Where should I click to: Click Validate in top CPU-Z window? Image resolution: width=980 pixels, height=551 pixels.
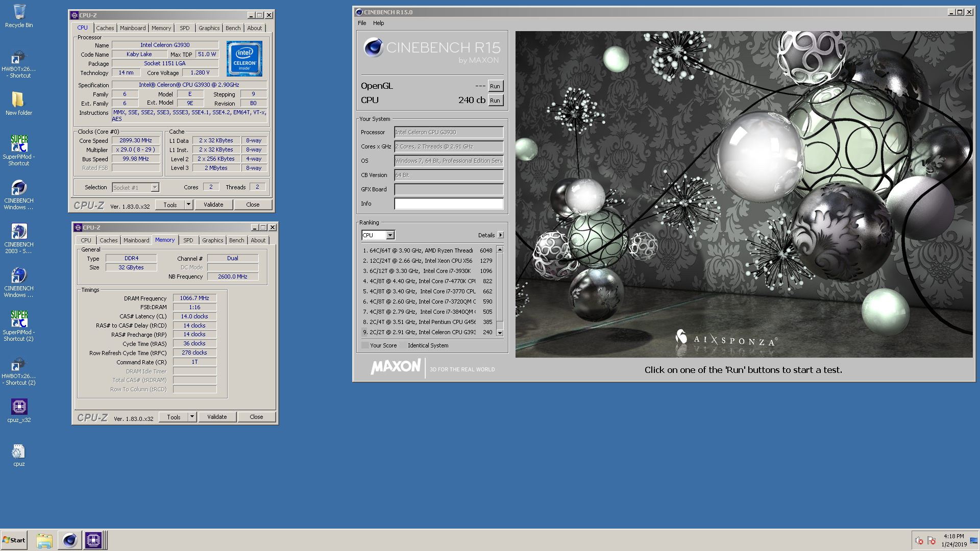tap(213, 205)
